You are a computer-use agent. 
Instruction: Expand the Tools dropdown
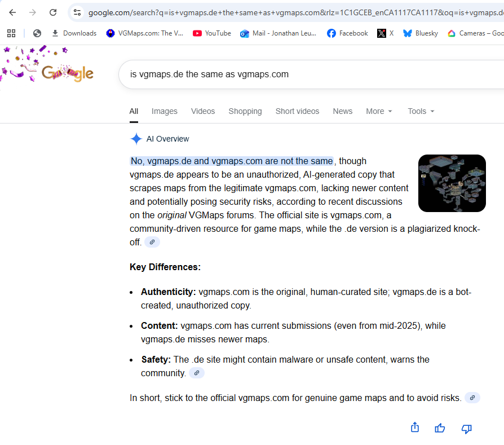pos(421,111)
